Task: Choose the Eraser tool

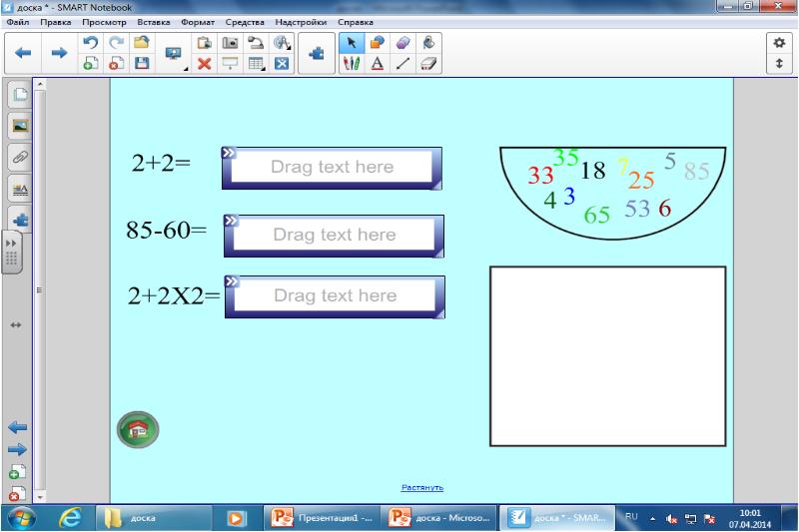Action: coord(428,63)
